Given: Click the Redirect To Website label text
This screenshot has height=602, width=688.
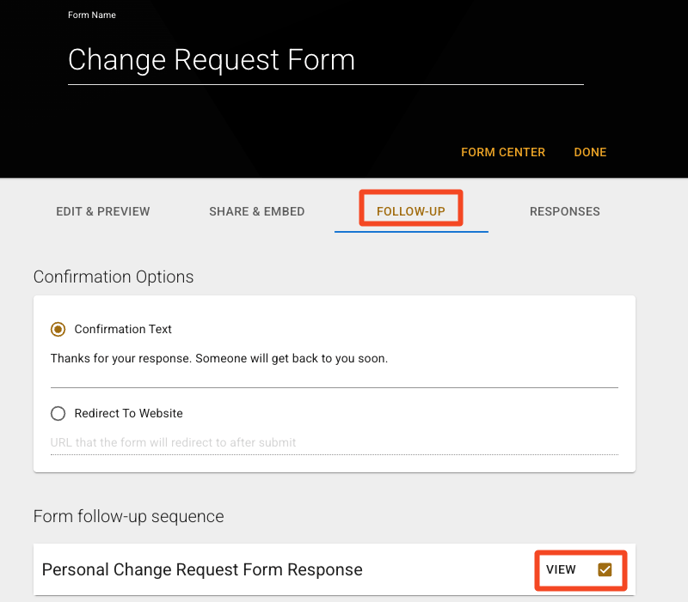Looking at the screenshot, I should 129,413.
